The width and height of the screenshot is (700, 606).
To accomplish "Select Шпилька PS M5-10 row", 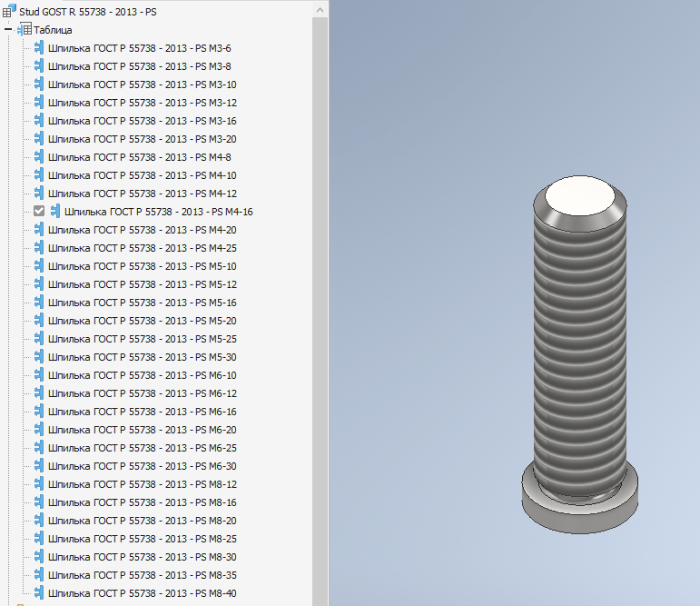I will (x=142, y=266).
